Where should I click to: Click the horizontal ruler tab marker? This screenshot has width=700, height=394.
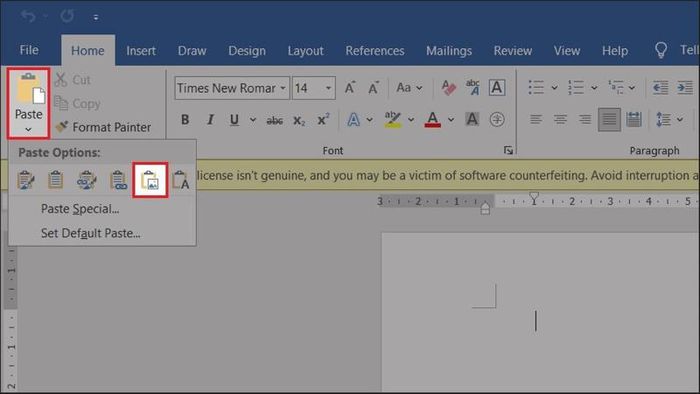(533, 198)
